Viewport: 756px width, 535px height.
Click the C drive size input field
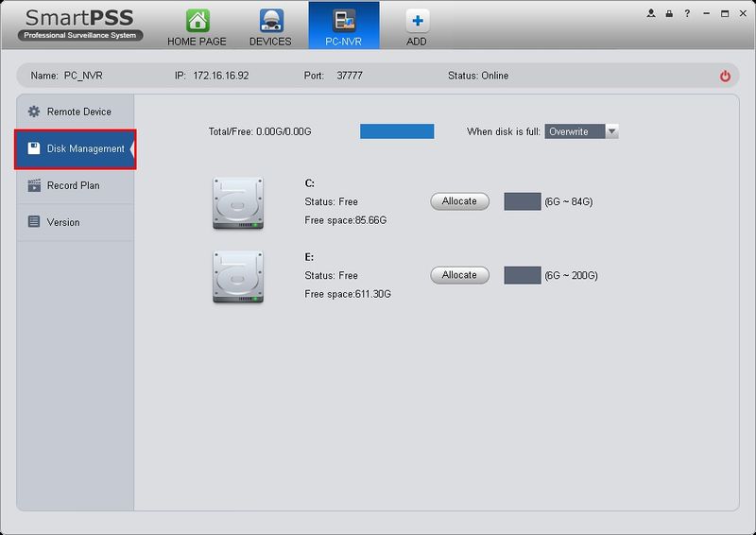point(523,201)
